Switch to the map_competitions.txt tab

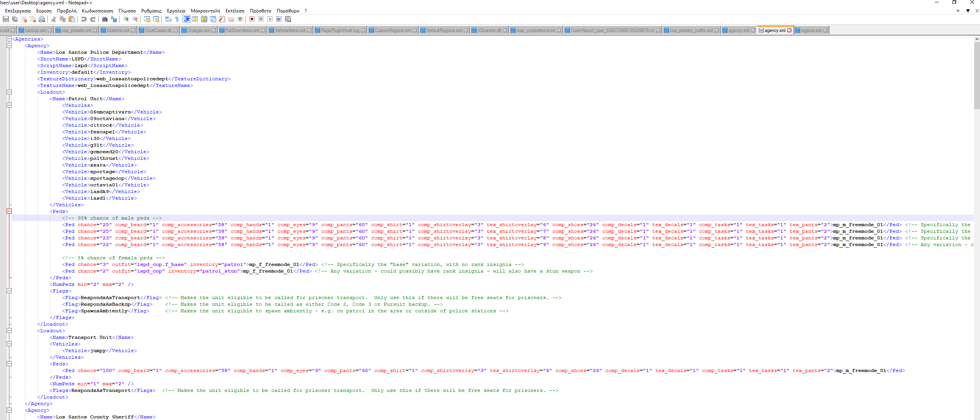pos(535,30)
